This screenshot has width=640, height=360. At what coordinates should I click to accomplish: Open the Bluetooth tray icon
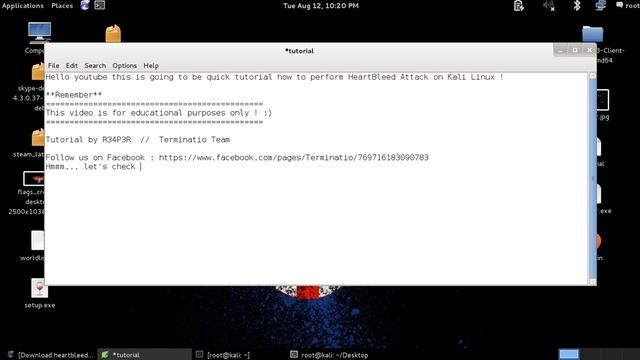(577, 6)
